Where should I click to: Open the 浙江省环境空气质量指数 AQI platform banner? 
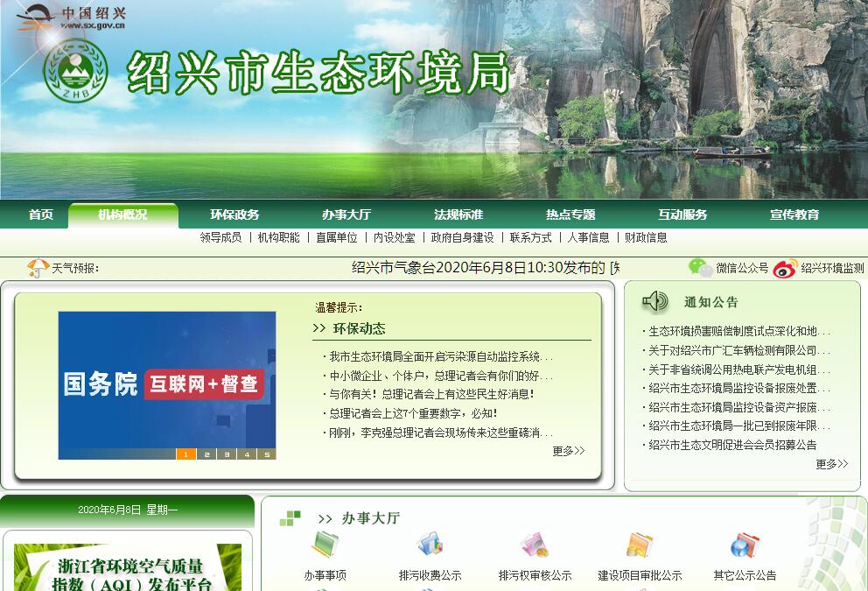click(x=128, y=569)
